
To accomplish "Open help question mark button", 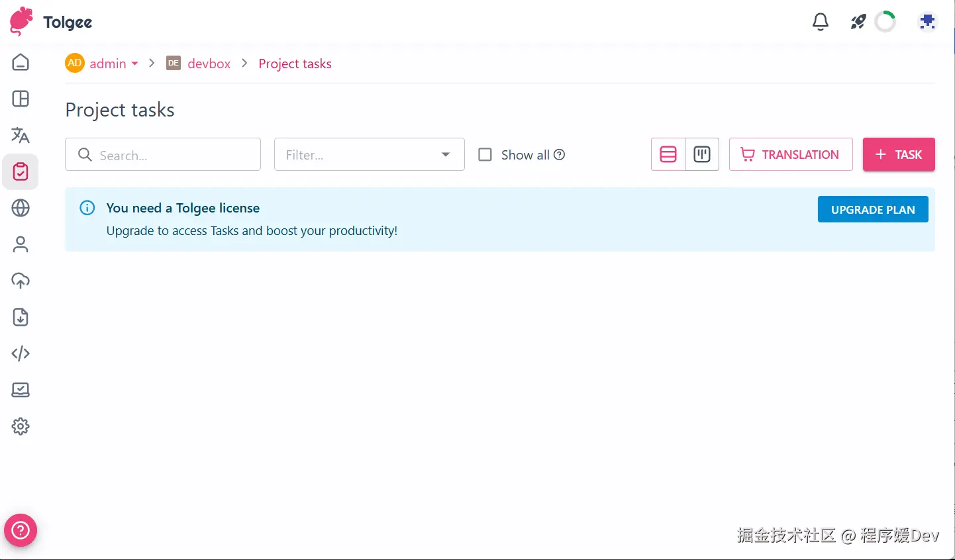I will click(x=21, y=530).
